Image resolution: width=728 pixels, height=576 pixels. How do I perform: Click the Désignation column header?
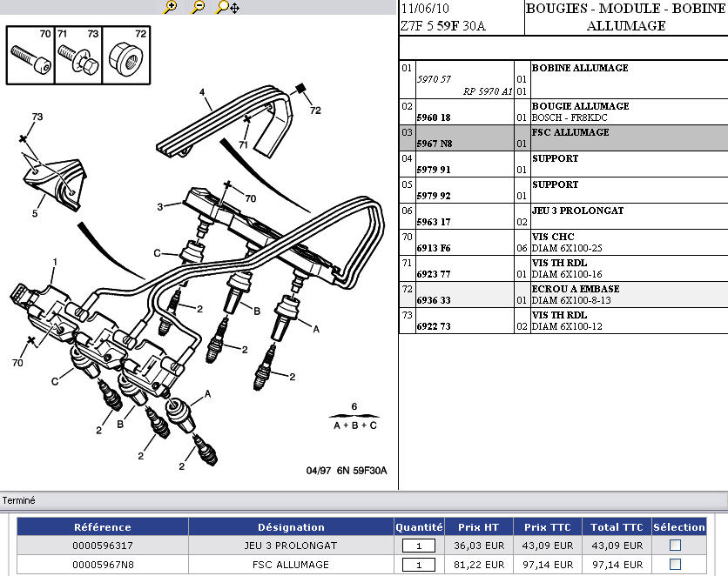pos(291,526)
